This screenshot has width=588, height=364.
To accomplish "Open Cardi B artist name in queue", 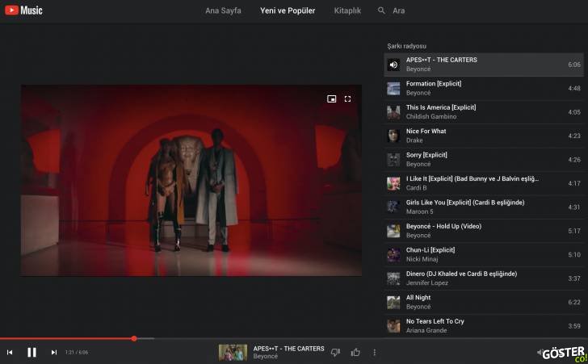I will tap(416, 188).
